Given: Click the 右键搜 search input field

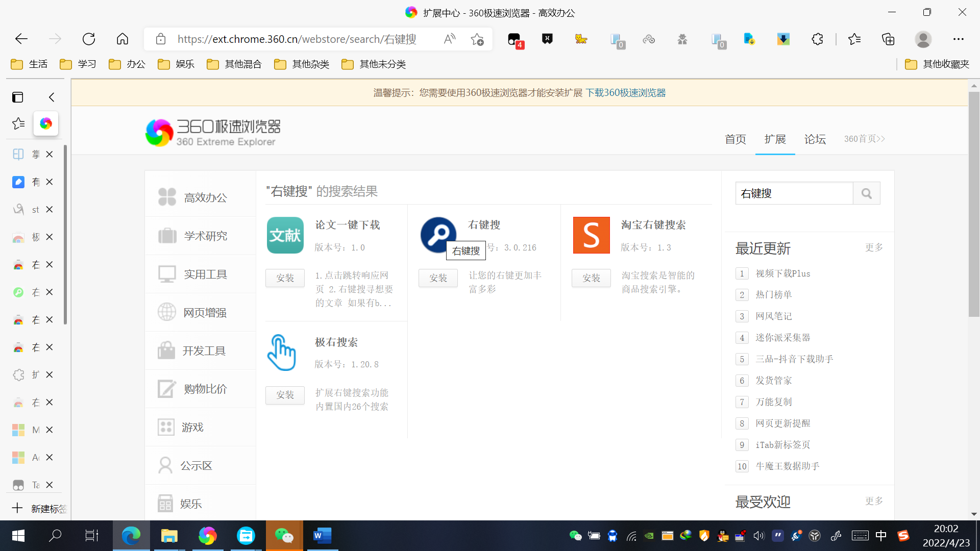Looking at the screenshot, I should coord(794,193).
